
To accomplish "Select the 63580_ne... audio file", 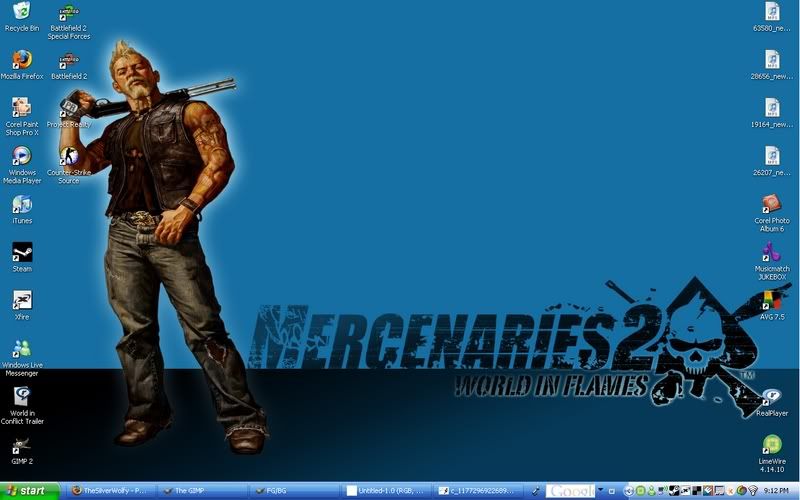I will 772,16.
